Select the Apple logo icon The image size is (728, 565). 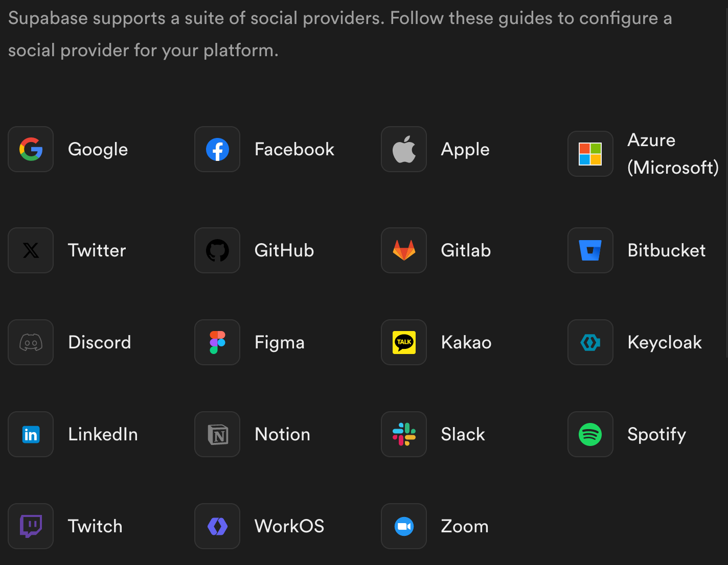(404, 149)
